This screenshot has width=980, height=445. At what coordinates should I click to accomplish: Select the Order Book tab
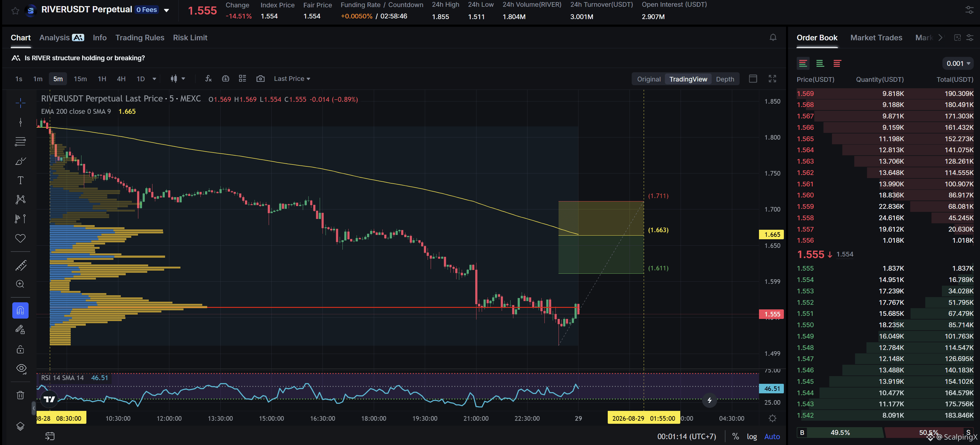tap(817, 38)
